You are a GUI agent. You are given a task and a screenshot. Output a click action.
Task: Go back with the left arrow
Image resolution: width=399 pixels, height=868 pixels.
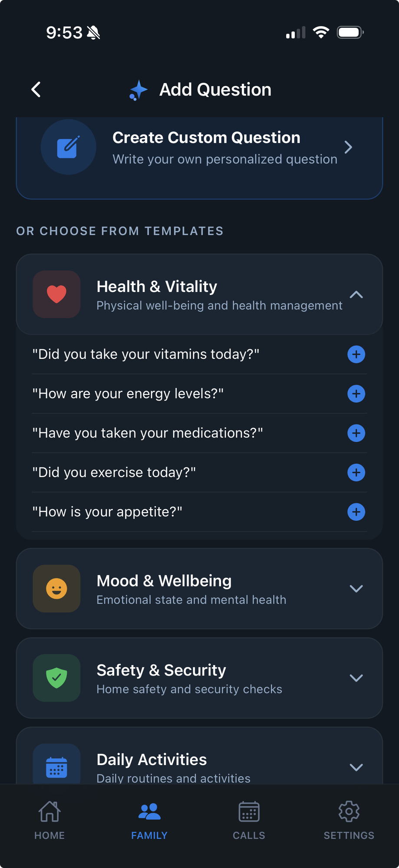pyautogui.click(x=36, y=89)
